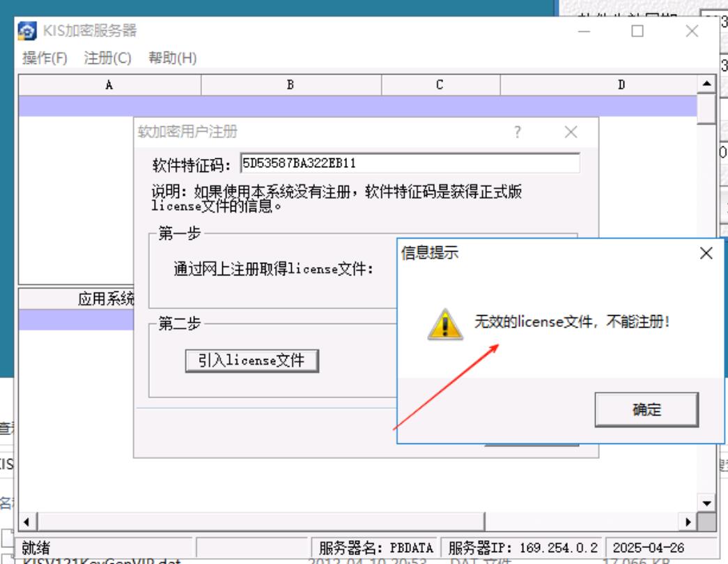Select column header C
This screenshot has height=564, width=728.
pos(440,85)
